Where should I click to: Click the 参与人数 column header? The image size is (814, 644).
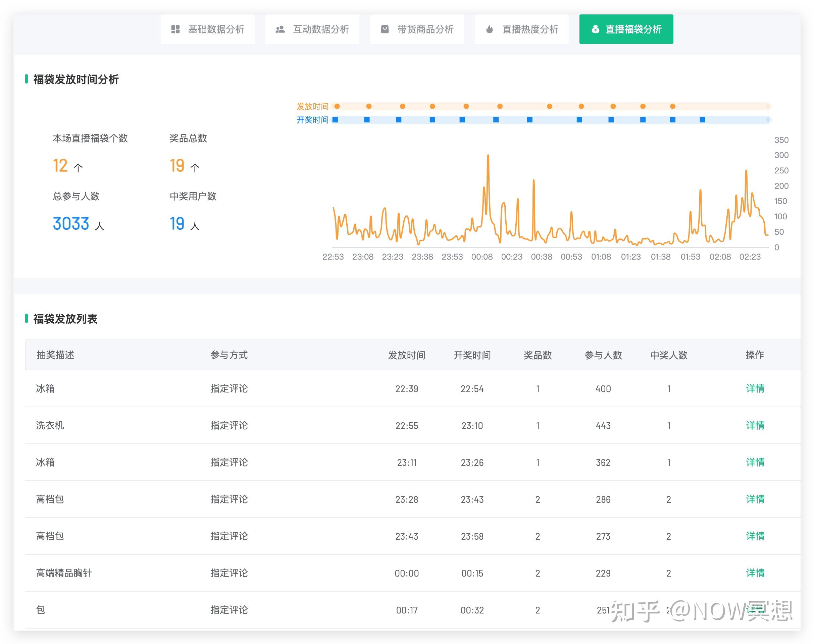[x=603, y=355]
